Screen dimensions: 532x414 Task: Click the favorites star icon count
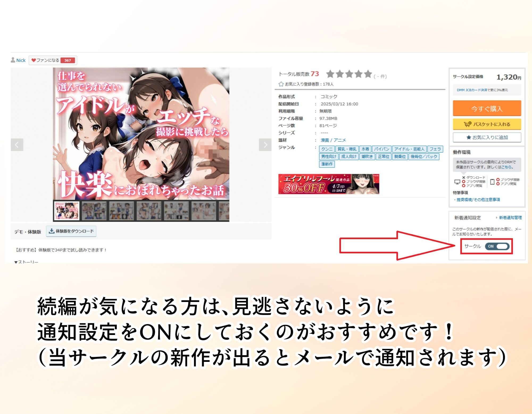coord(281,84)
